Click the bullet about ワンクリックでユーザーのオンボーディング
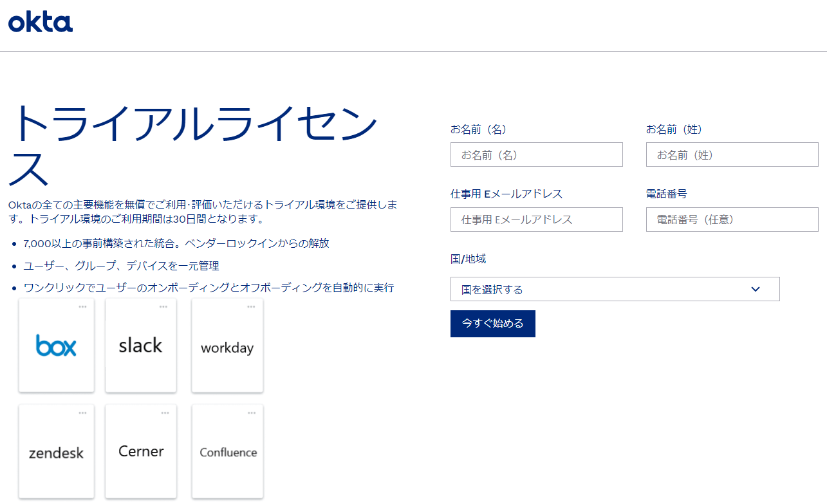 point(209,288)
